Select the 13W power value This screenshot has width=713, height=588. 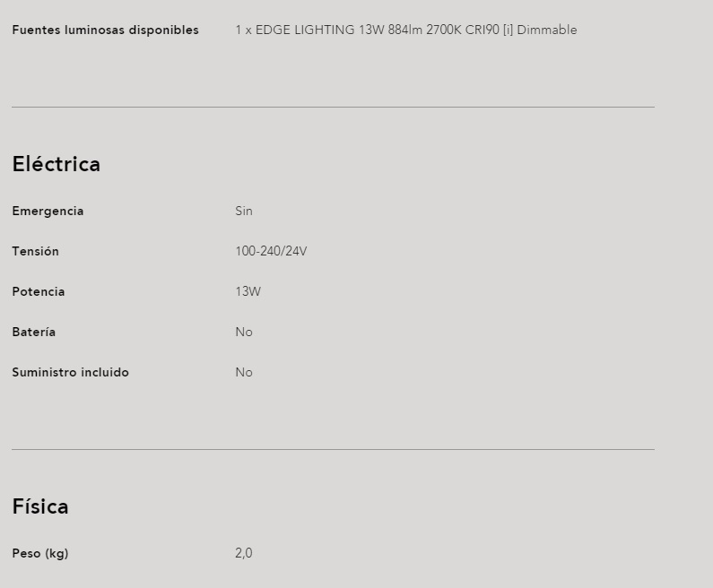point(248,291)
